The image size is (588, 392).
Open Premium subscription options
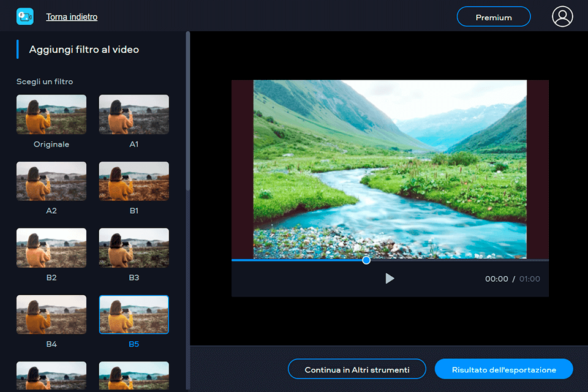click(x=494, y=17)
